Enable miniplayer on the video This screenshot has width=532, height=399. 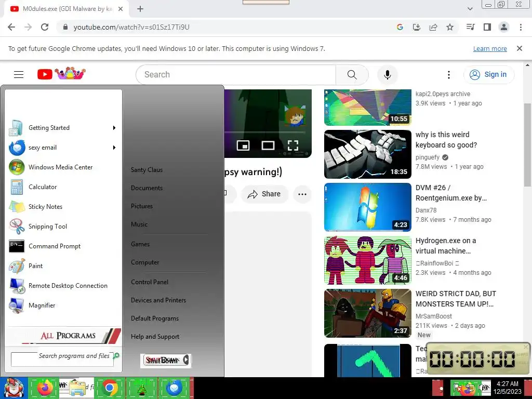243,145
